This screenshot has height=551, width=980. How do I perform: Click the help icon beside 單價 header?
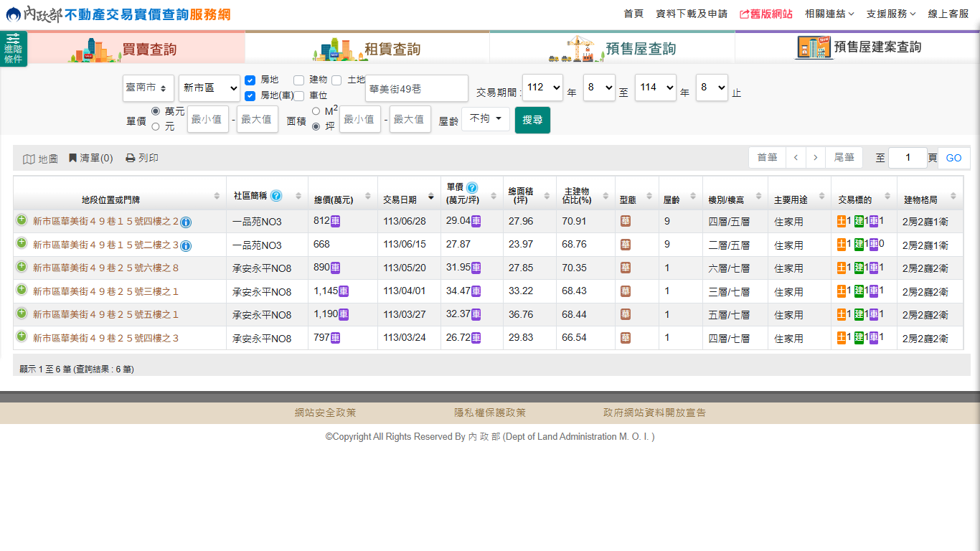(472, 188)
